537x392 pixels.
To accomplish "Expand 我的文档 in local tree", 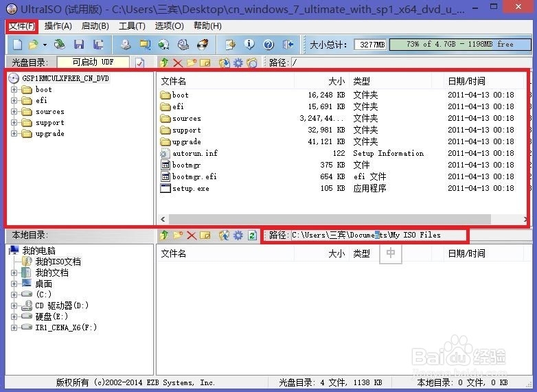I will [x=14, y=273].
